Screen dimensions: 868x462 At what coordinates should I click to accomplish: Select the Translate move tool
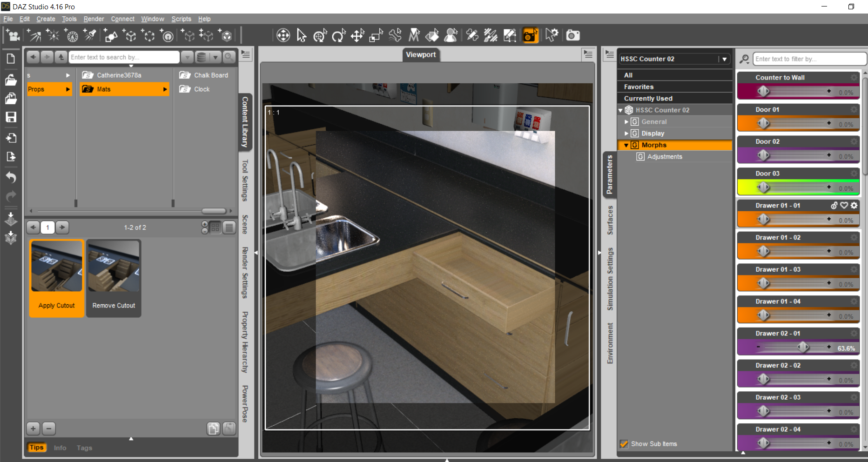click(x=357, y=35)
